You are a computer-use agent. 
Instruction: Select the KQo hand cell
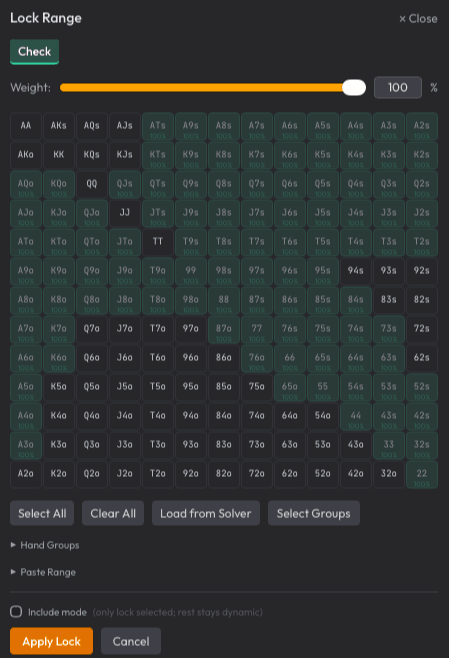click(x=59, y=184)
